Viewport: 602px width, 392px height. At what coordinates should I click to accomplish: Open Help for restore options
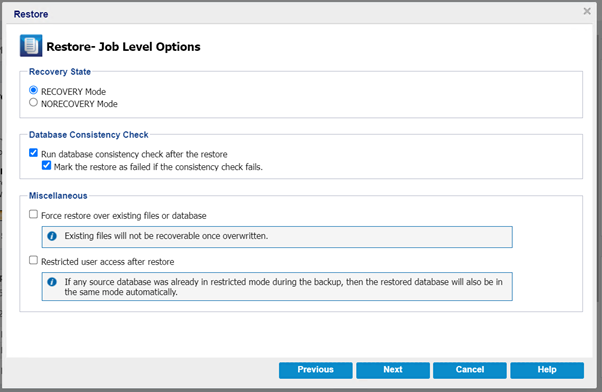click(x=547, y=370)
